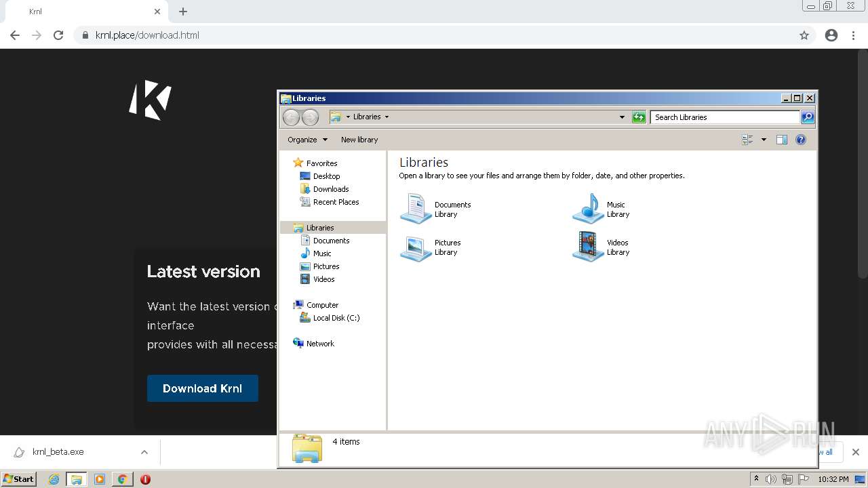Viewport: 868px width, 488px height.
Task: Close the Krnl browser tab
Action: [x=157, y=12]
